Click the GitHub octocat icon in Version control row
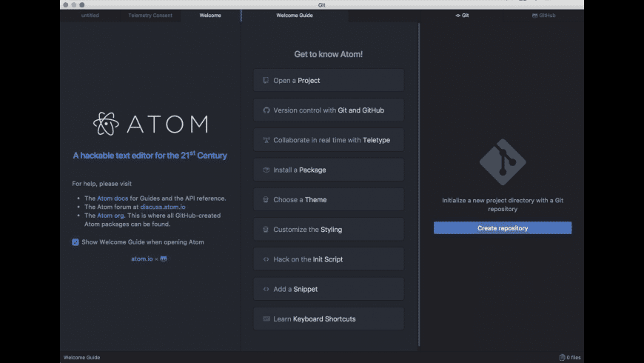 266,110
